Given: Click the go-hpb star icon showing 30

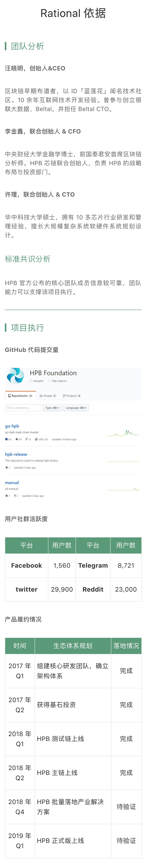Looking at the screenshot, I should click(x=17, y=439).
